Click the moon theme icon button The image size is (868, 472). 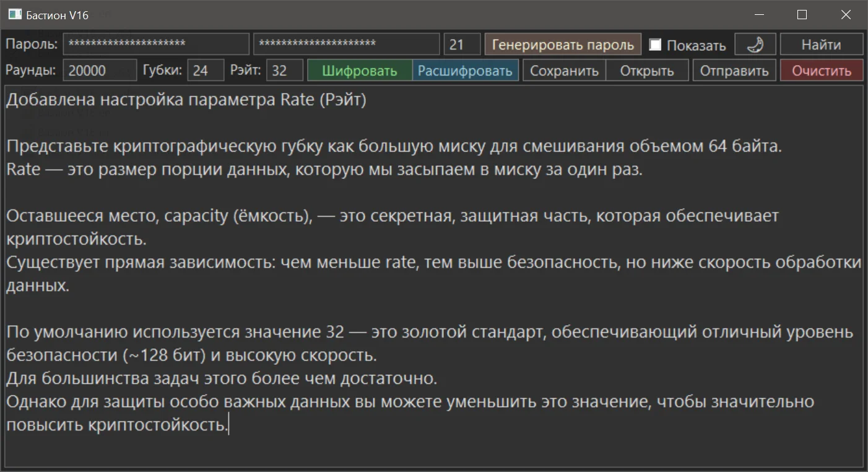(755, 45)
